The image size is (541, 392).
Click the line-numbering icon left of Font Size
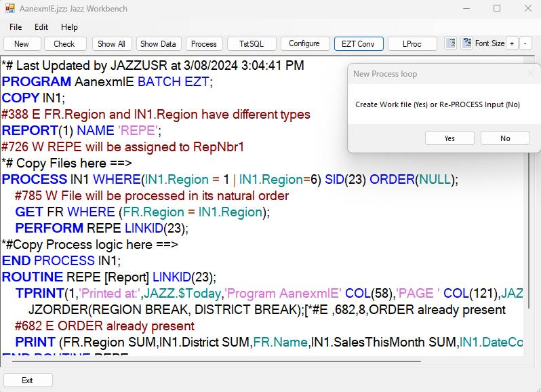pyautogui.click(x=451, y=43)
